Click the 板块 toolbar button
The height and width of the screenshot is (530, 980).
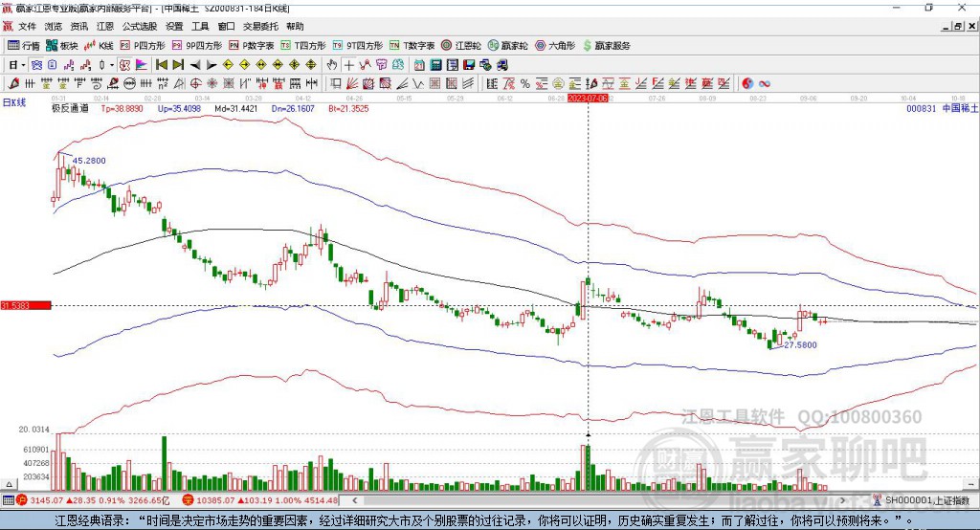pos(62,46)
